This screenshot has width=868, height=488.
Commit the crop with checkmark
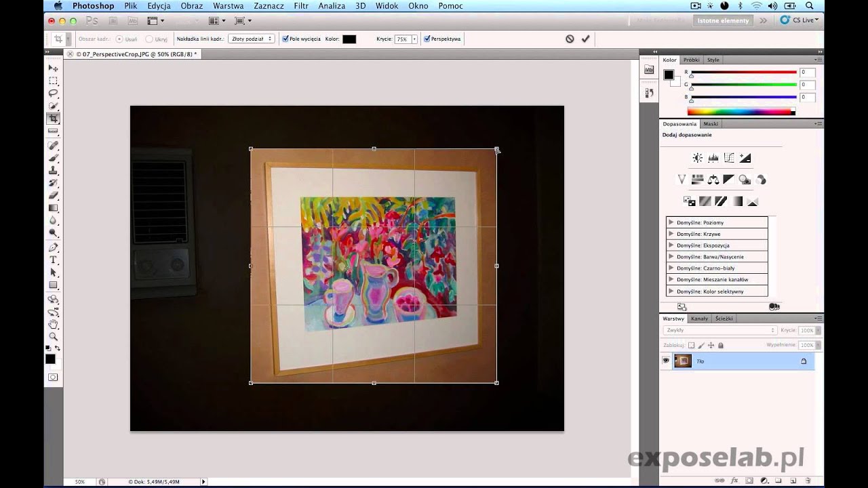tap(586, 39)
